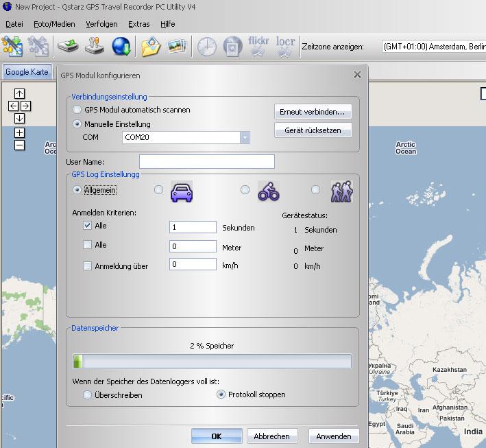The width and height of the screenshot is (486, 448).
Task: Select the car logging mode
Action: pos(159,190)
